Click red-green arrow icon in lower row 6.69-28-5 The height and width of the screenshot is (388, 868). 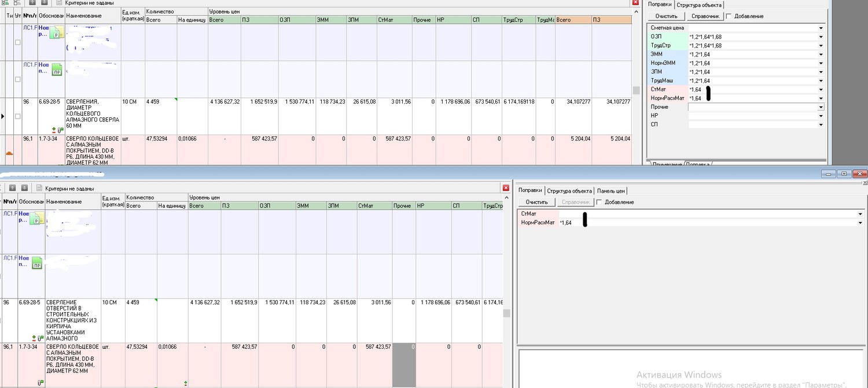tap(34, 338)
